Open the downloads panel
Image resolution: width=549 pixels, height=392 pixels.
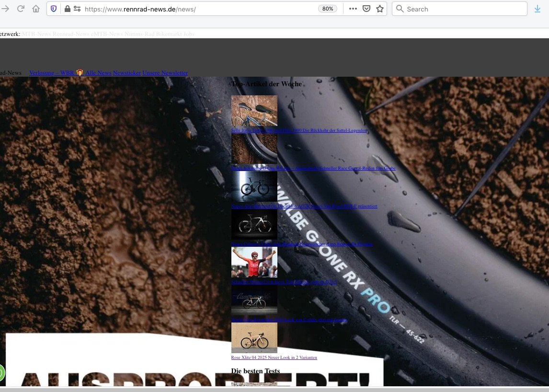537,9
